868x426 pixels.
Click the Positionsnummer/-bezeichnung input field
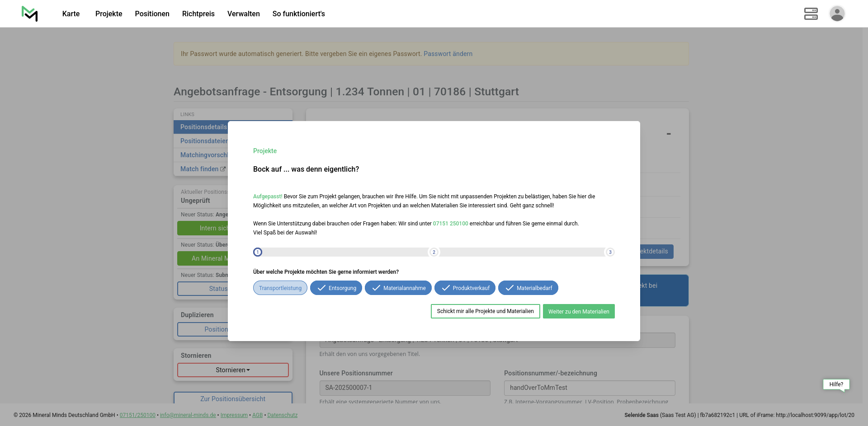point(589,388)
